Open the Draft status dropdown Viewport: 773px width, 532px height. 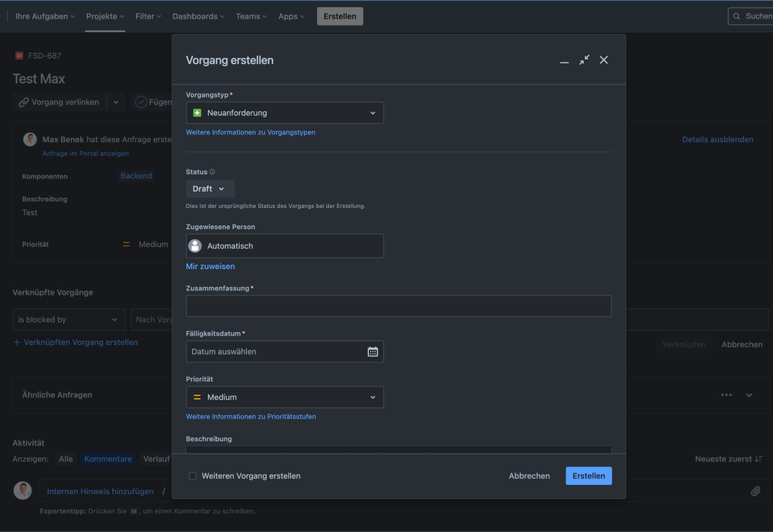point(208,189)
